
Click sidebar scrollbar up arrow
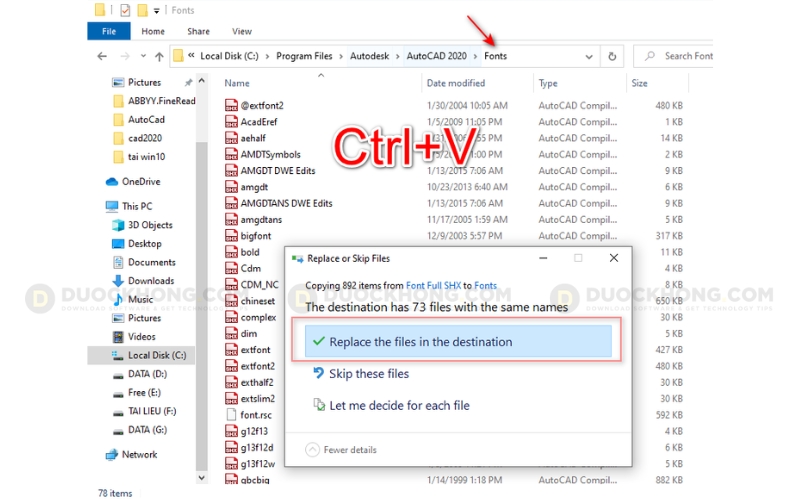(x=202, y=81)
